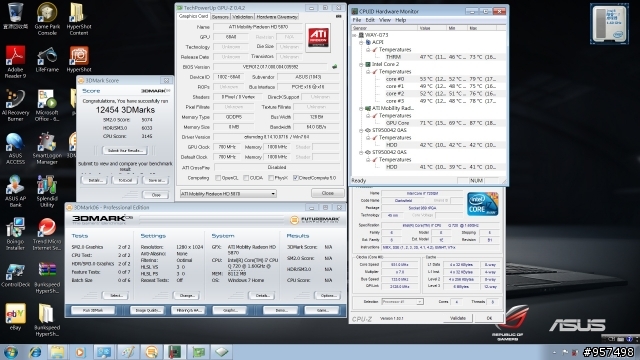This screenshot has height=360, width=640.
Task: Click the Validate button in CPU-Z
Action: [458, 318]
